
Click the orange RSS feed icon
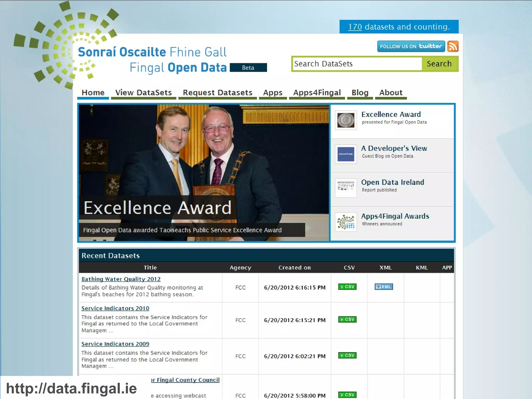point(453,46)
